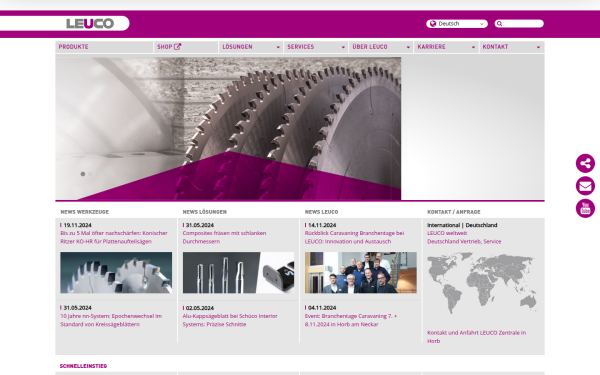Click Deutschland Vertrieb, Service link
The height and width of the screenshot is (375, 600).
(x=464, y=241)
